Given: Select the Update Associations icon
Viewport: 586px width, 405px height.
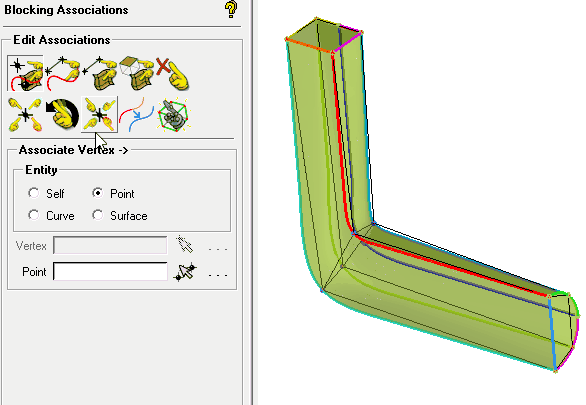Looking at the screenshot, I should [25, 115].
